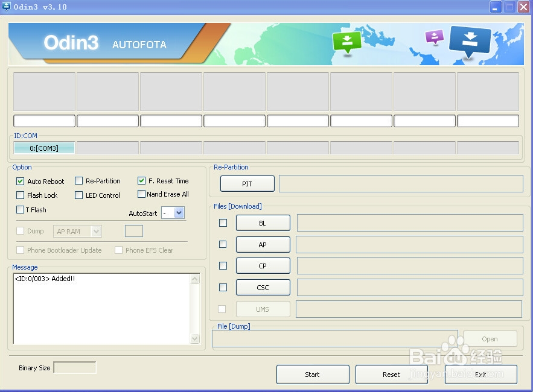This screenshot has width=533, height=392.
Task: Toggle the Auto Reboot checkbox
Action: pyautogui.click(x=21, y=182)
